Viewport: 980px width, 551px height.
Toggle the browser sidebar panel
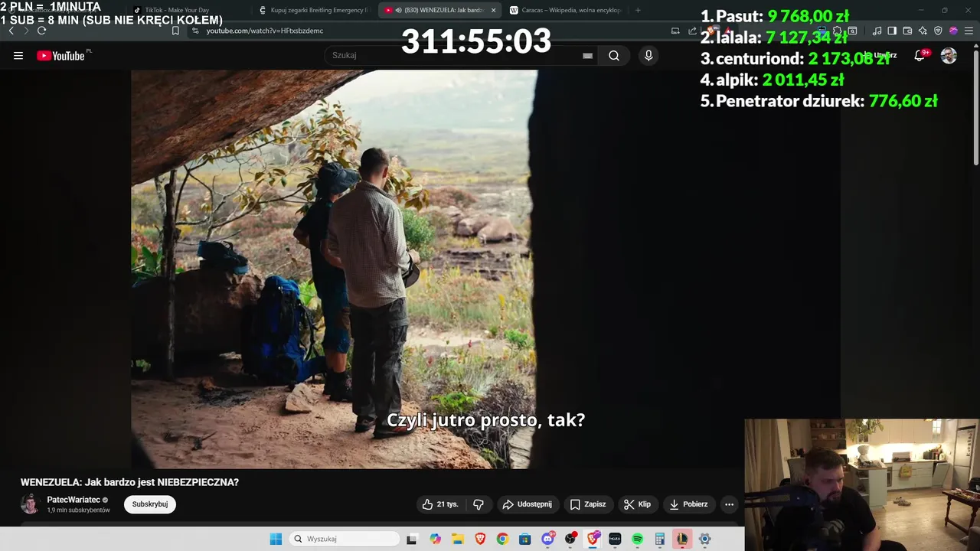pyautogui.click(x=892, y=31)
